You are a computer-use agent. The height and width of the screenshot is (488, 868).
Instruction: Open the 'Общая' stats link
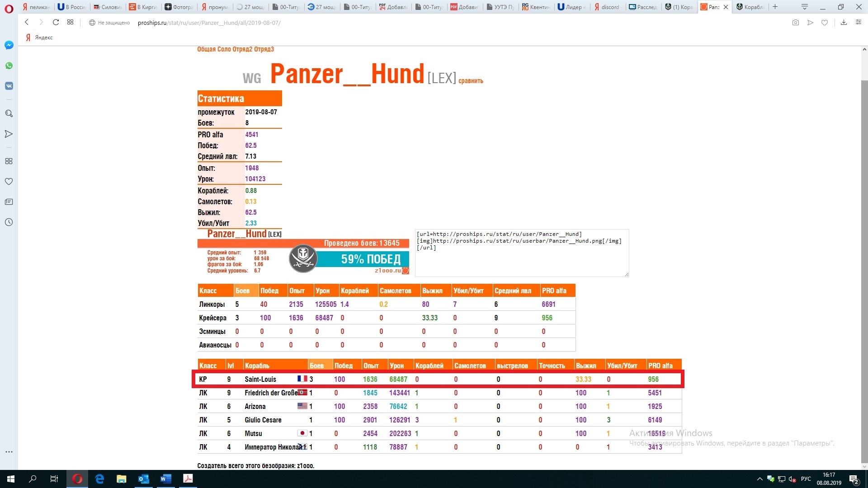click(x=206, y=49)
